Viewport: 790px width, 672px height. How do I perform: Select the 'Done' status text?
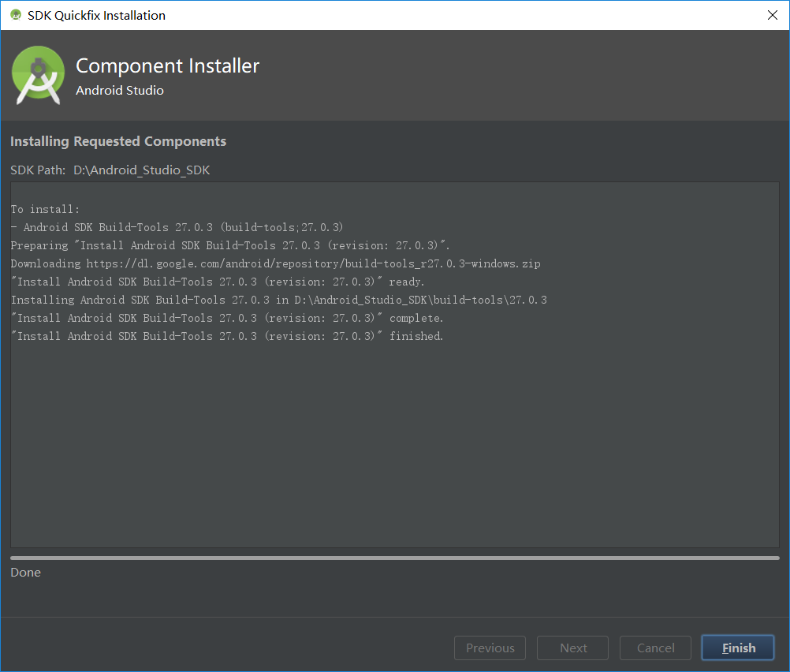(26, 573)
